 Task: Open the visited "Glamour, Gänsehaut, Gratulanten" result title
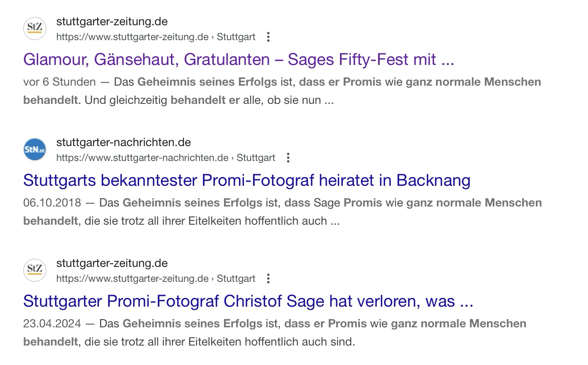pyautogui.click(x=239, y=60)
